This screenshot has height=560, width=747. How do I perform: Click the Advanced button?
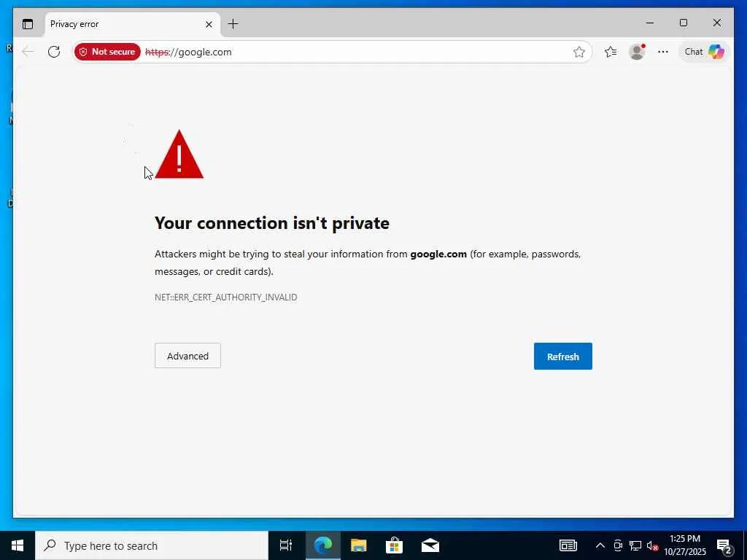tap(187, 356)
